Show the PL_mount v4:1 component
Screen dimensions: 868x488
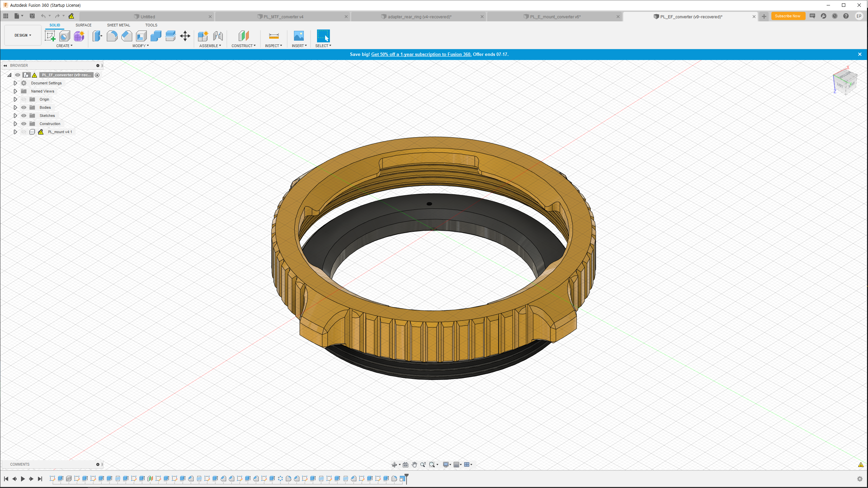pos(24,132)
